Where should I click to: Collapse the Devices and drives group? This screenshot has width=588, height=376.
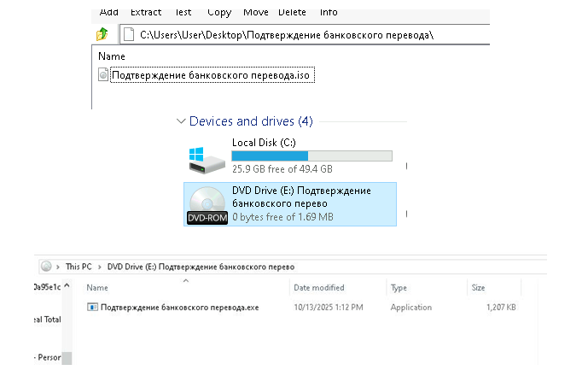[181, 121]
